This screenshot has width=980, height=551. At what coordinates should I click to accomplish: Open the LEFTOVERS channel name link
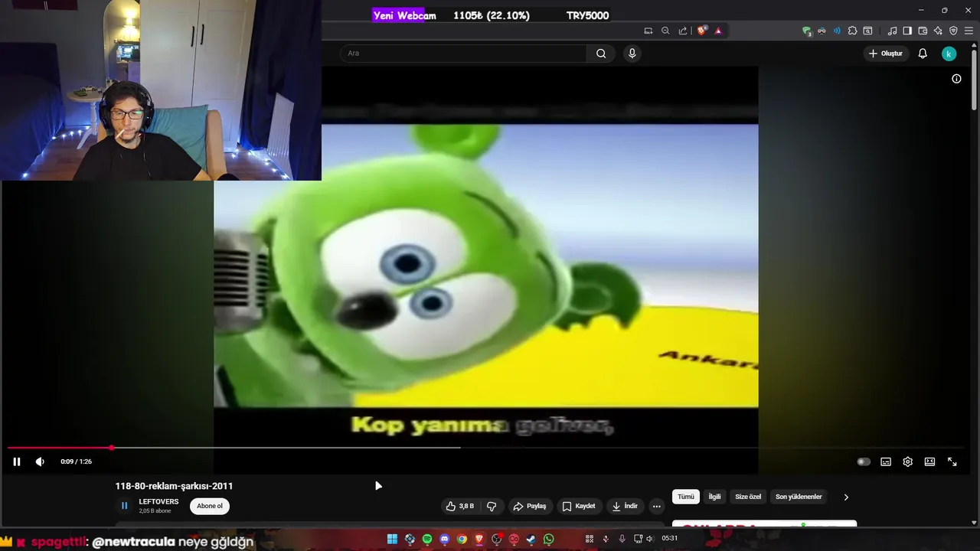pos(158,502)
